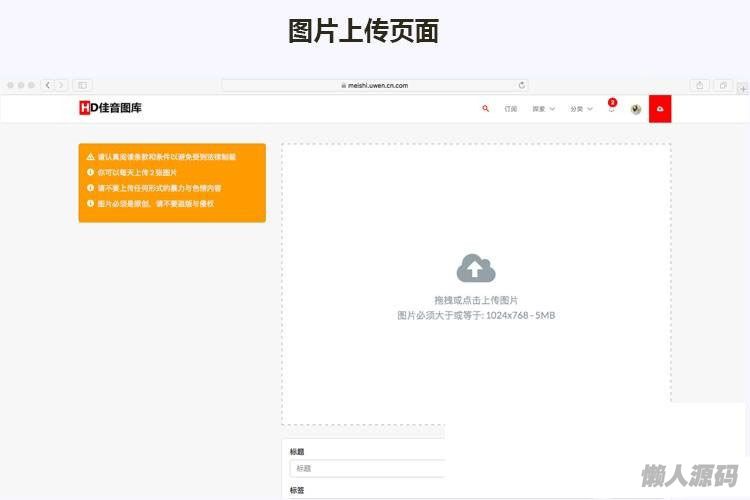This screenshot has height=500, width=750.
Task: Go back using the browser back arrow
Action: pos(48,86)
